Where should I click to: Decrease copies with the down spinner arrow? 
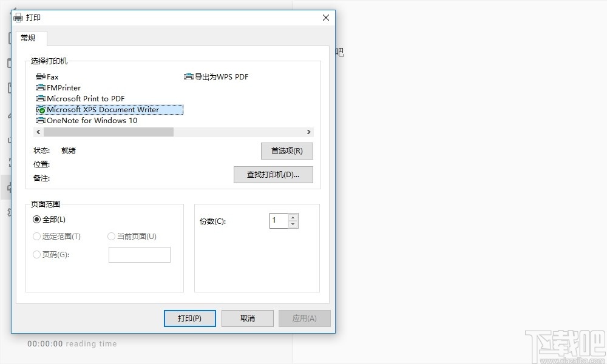pos(293,224)
